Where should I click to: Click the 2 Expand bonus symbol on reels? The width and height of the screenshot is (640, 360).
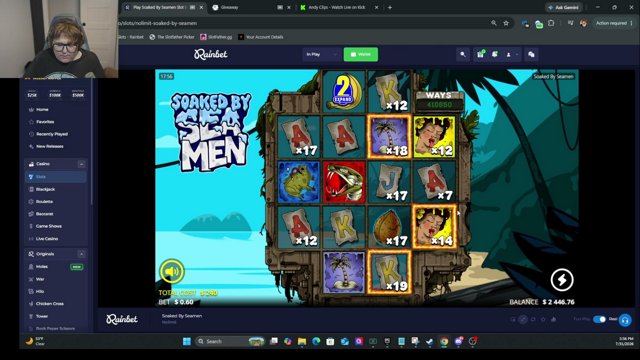344,91
